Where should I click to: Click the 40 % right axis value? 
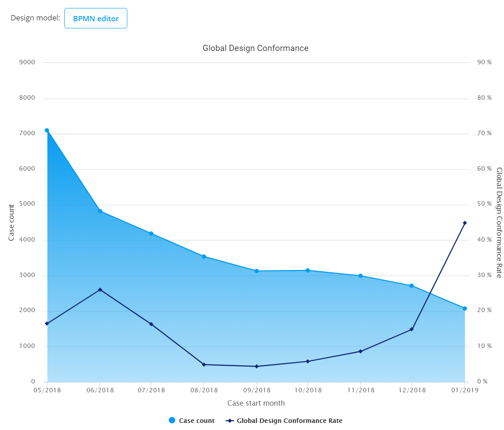coord(484,239)
